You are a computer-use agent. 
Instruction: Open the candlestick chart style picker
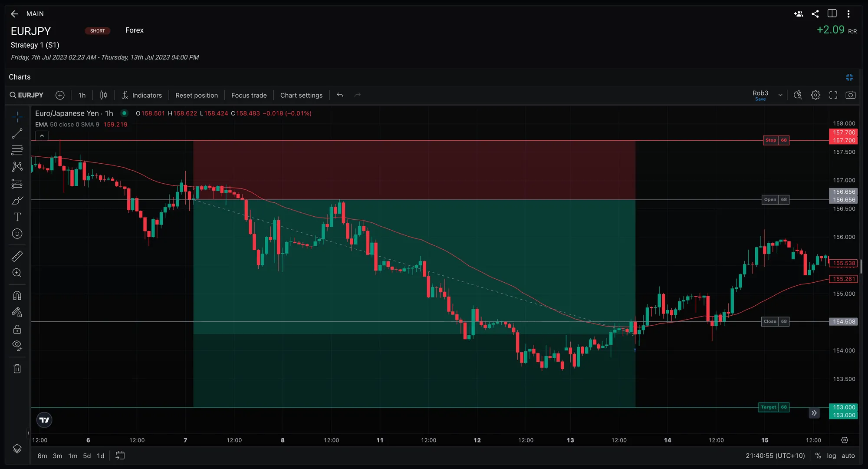[103, 95]
